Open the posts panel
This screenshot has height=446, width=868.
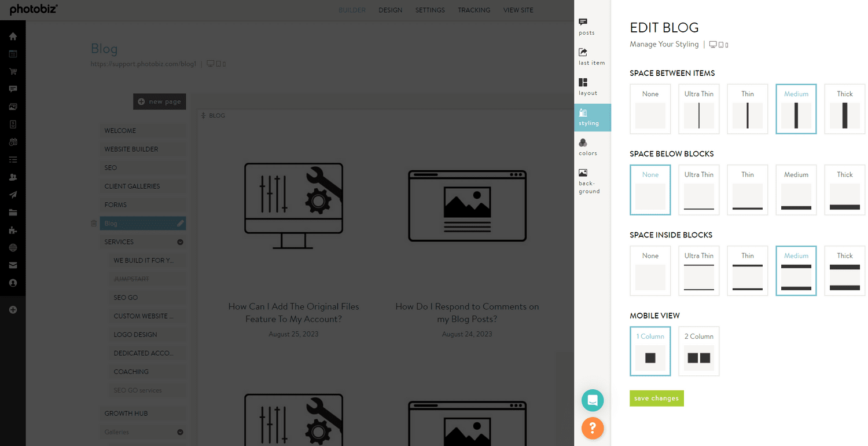pyautogui.click(x=587, y=26)
